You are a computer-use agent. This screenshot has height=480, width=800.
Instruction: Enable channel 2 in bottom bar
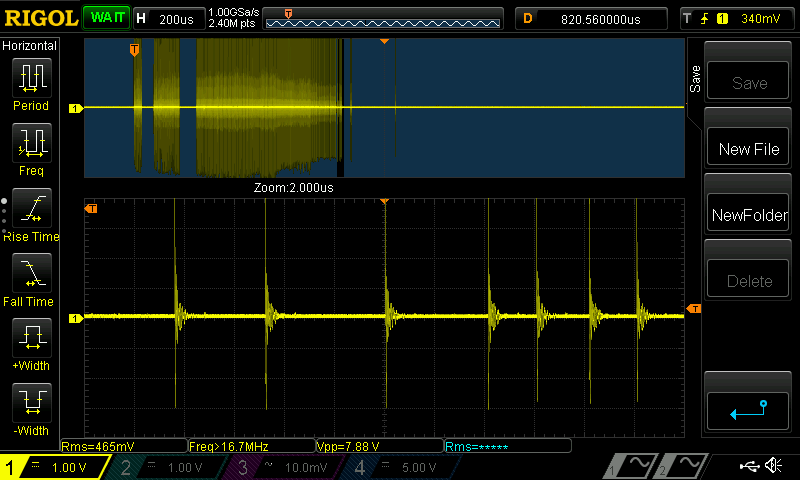click(x=166, y=467)
